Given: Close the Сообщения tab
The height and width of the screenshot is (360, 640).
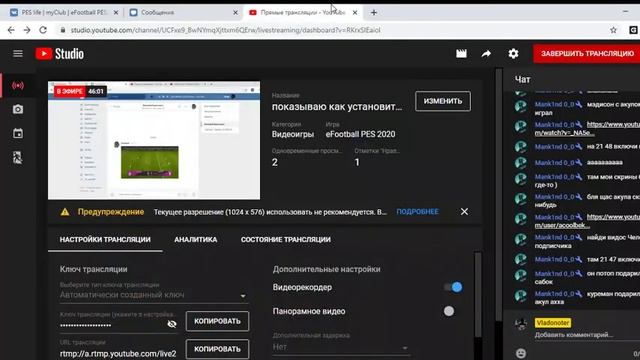Looking at the screenshot, I should (x=236, y=13).
